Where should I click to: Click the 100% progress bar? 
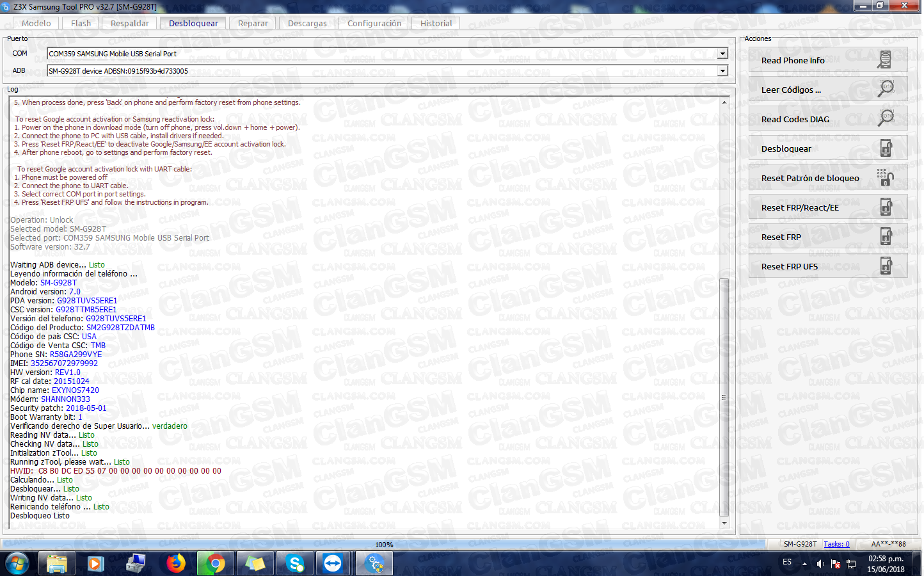tap(384, 545)
